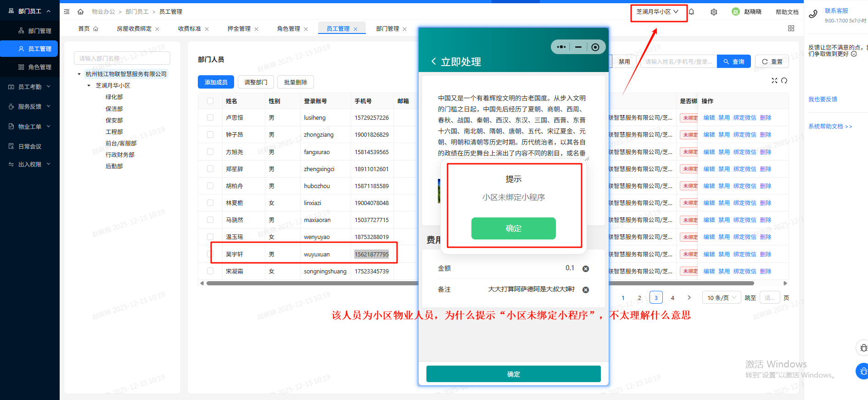
Task: Clear the 金额 field with X icon
Action: (x=586, y=269)
